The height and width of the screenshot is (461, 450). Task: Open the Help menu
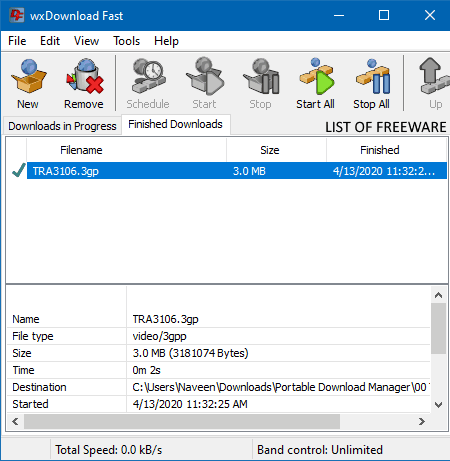coord(166,41)
